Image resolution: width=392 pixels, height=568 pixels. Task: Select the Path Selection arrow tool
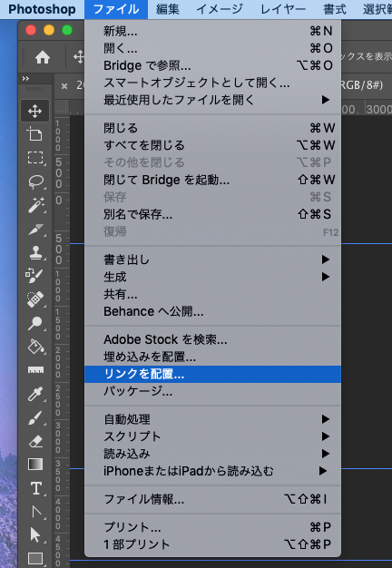pos(35,534)
